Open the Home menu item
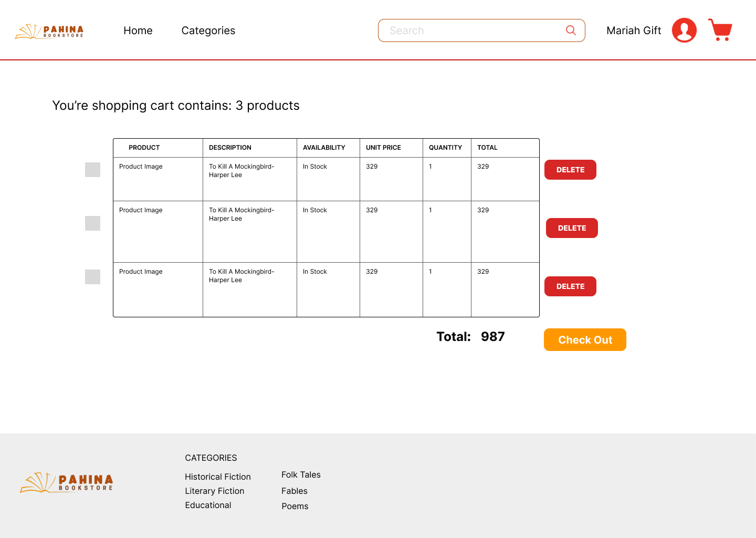The image size is (756, 538). [x=138, y=30]
